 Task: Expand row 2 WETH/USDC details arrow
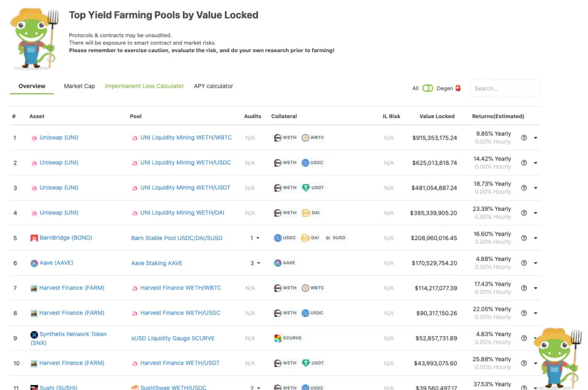click(535, 163)
